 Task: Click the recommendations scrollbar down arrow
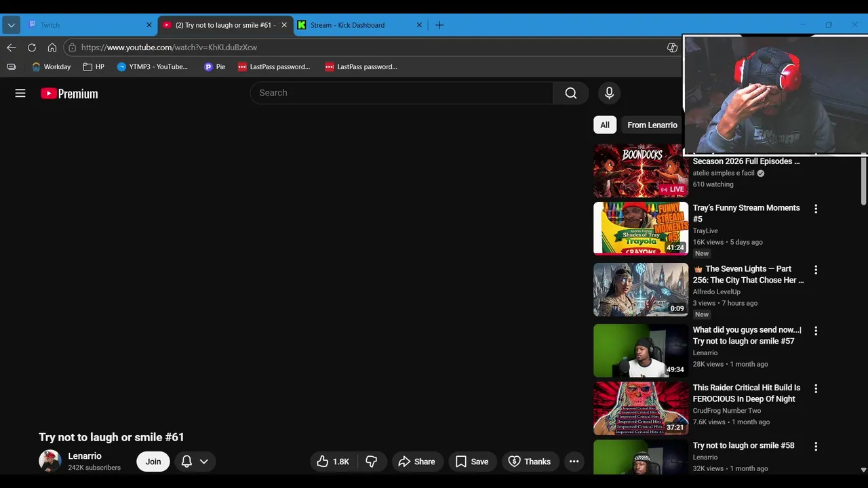[863, 470]
